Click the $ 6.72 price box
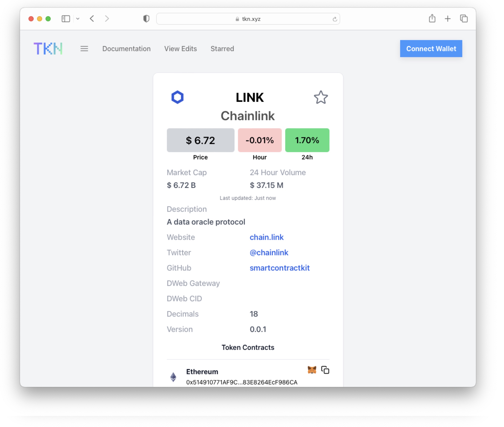 [200, 140]
